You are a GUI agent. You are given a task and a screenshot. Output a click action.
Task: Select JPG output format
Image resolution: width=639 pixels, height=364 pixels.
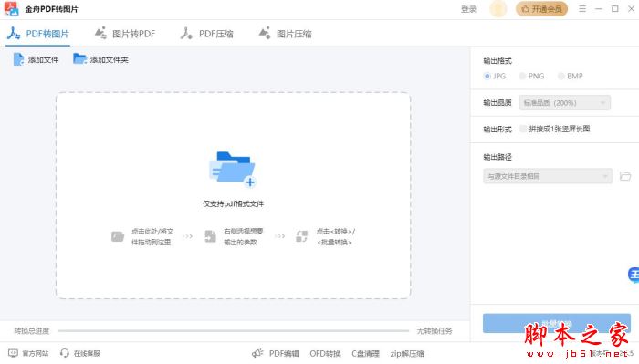[x=495, y=76]
